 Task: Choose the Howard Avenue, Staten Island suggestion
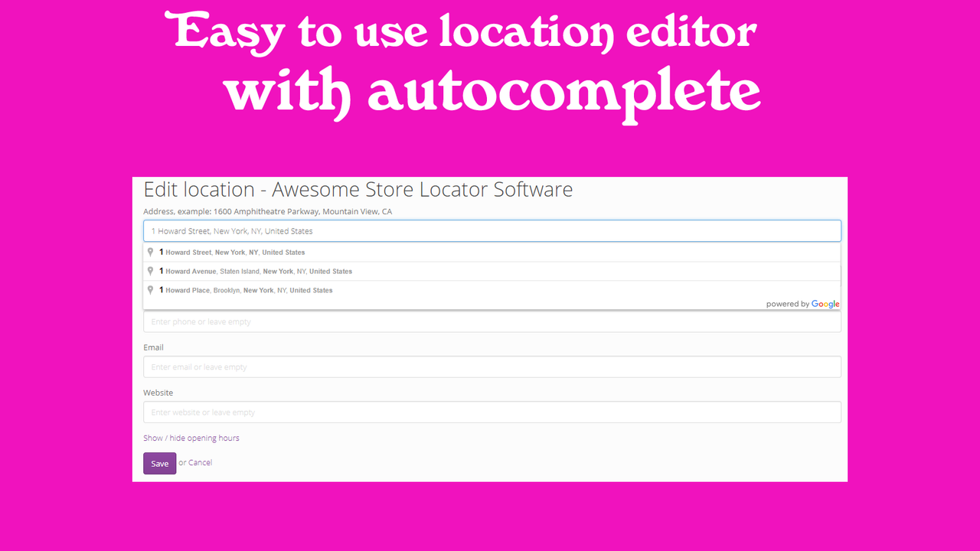pos(255,271)
